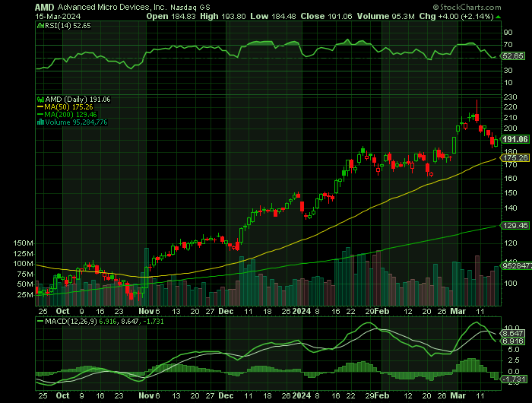The height and width of the screenshot is (403, 532).
Task: Click the AMD (Daily) 191.06 legend text
Action: (x=78, y=100)
